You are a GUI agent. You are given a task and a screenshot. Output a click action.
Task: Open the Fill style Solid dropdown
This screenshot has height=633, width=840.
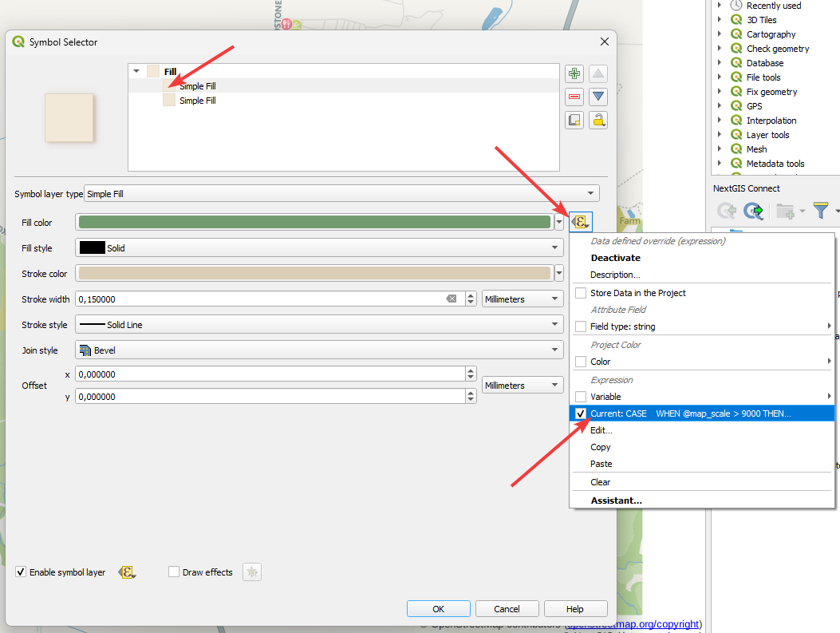pos(319,248)
